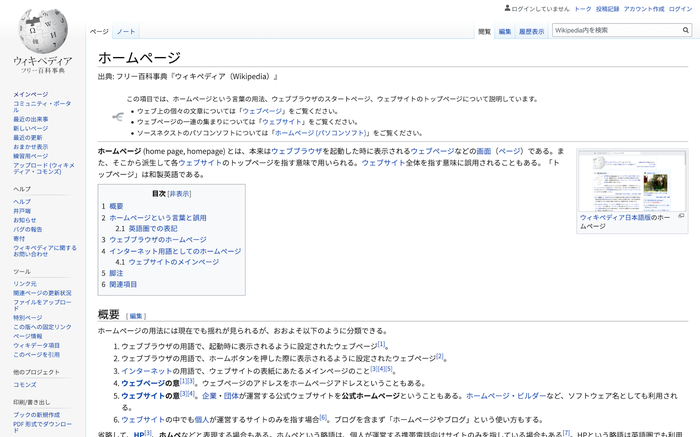Open 練習用ページ sidebar link
Viewport: 700px width, 437px height.
pyautogui.click(x=30, y=156)
